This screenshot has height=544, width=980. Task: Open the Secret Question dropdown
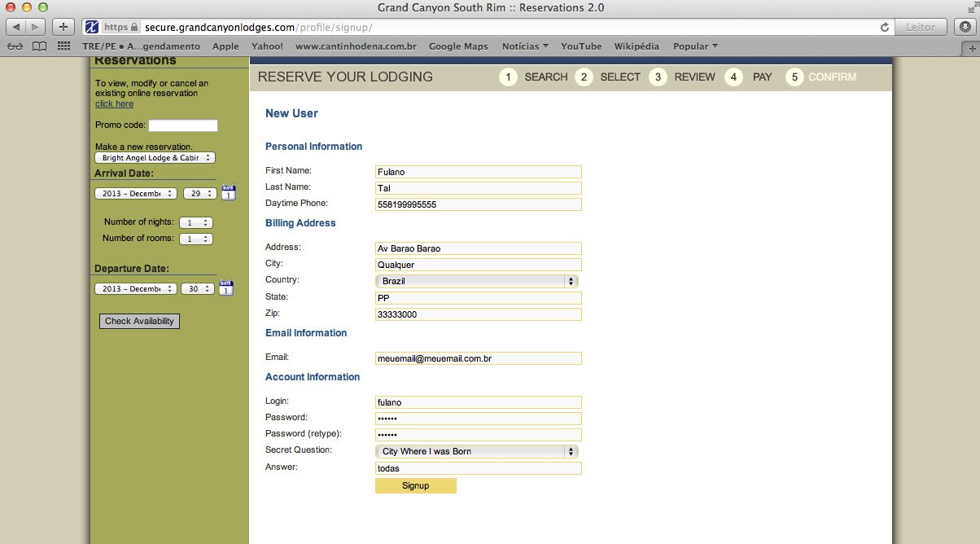477,451
